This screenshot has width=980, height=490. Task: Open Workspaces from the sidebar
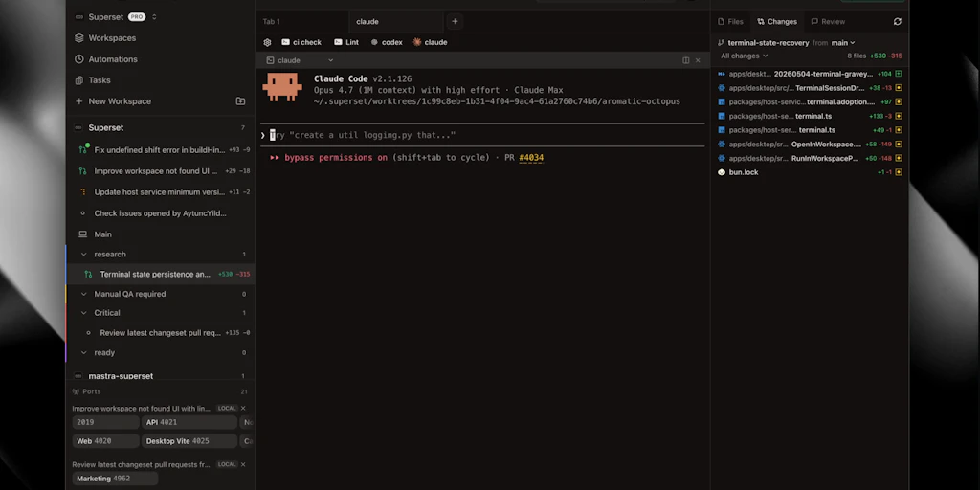coord(112,38)
